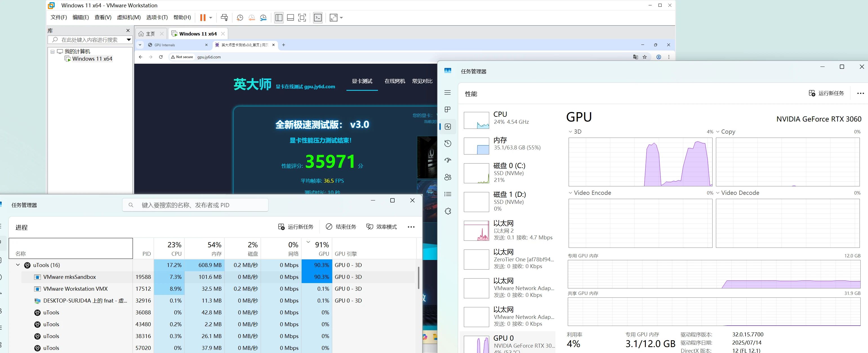The height and width of the screenshot is (353, 868).
Task: Select CPU in performance list
Action: tap(508, 120)
